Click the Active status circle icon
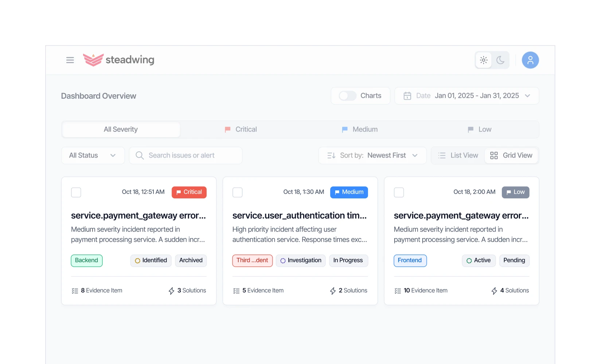Viewport: 602px width, 364px height. point(469,261)
